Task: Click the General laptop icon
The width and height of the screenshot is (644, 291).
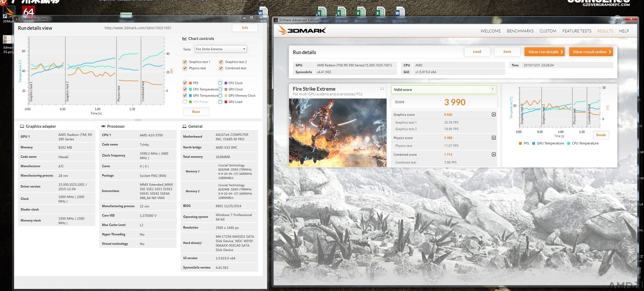Action: (x=184, y=126)
